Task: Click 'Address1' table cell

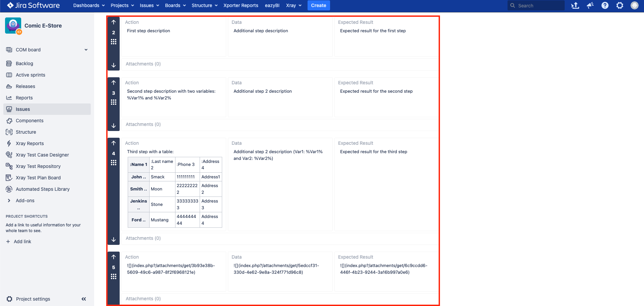Action: pos(211,177)
